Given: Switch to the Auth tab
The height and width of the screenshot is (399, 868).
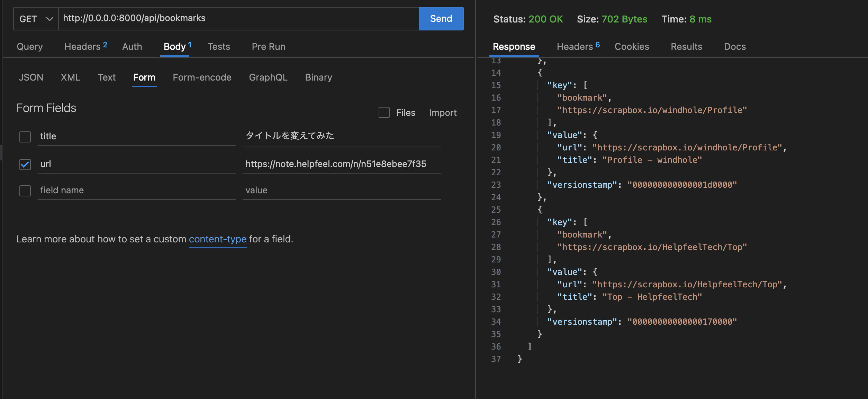Looking at the screenshot, I should 132,46.
